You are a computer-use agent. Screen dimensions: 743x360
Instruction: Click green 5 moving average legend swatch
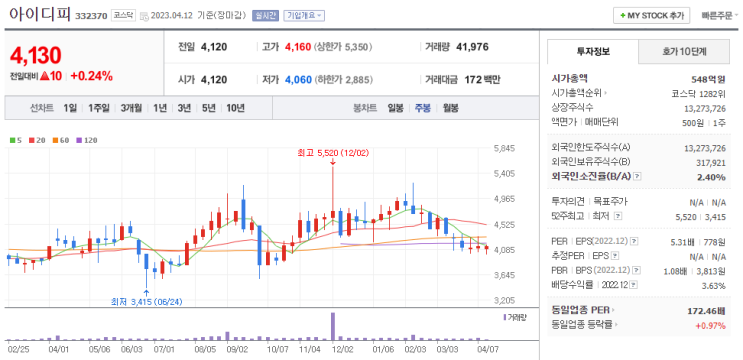[12, 140]
